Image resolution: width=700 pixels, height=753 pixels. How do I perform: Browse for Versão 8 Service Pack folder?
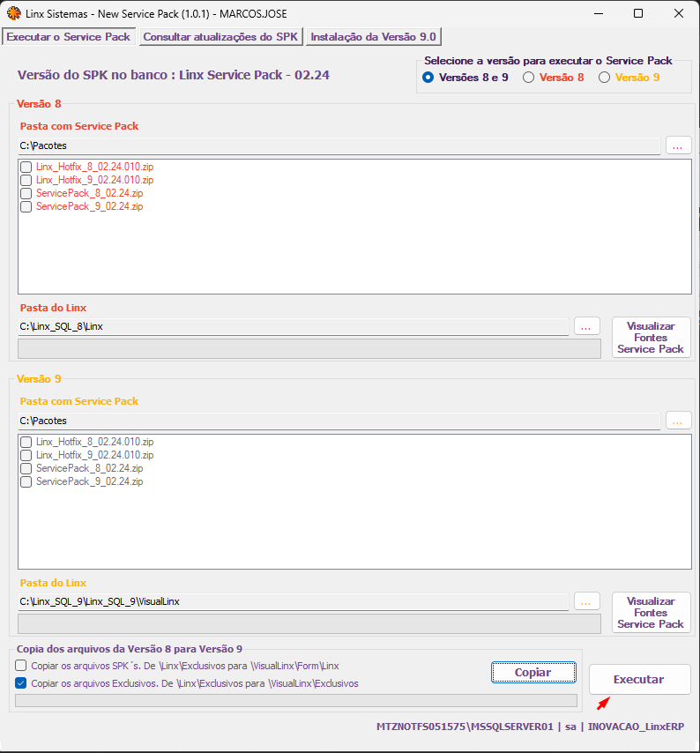[x=678, y=145]
